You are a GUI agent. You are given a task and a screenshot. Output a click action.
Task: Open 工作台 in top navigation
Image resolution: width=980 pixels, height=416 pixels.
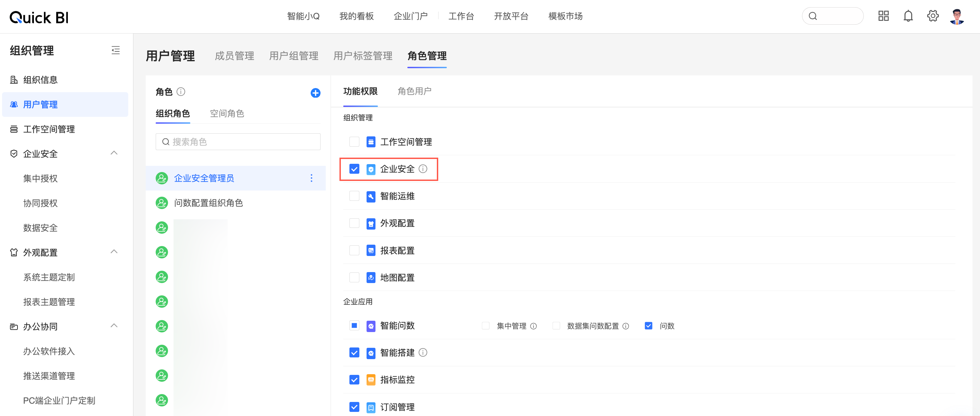[461, 16]
